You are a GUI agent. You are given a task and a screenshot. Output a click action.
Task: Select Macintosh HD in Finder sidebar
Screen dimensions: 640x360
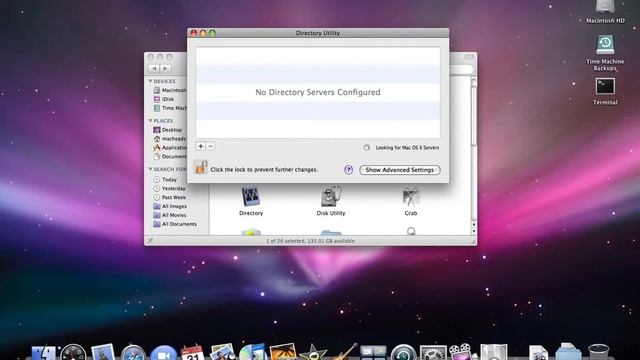click(x=169, y=90)
